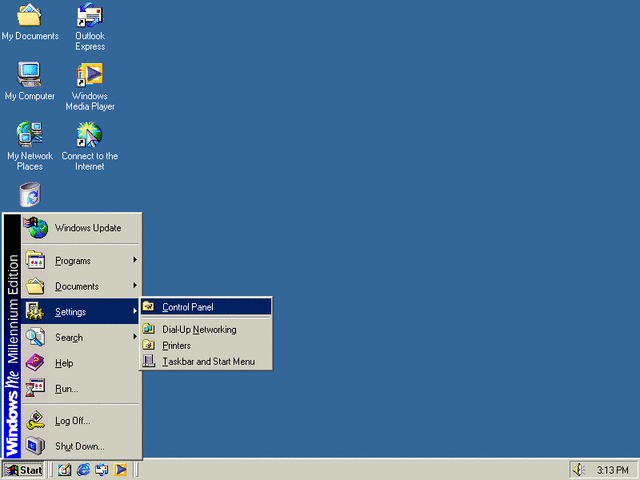Click Show Desktop in Quick Launch
640x480 pixels.
64,470
